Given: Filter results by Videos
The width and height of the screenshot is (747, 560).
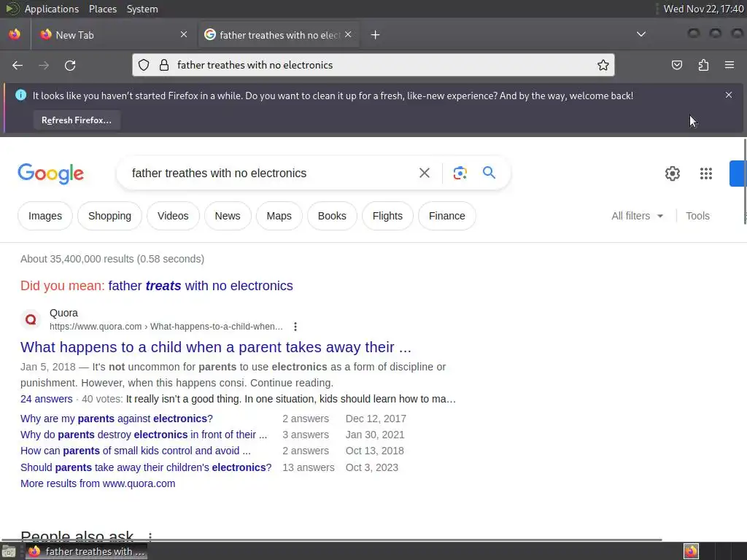Looking at the screenshot, I should point(173,216).
